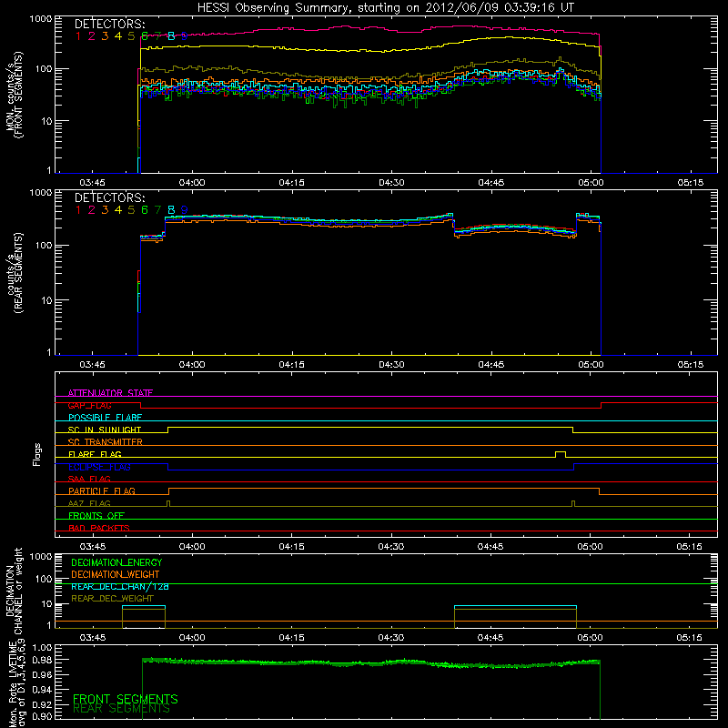Select the FRONTS_OFF flag label
Image resolution: width=728 pixels, height=728 pixels.
[96, 515]
